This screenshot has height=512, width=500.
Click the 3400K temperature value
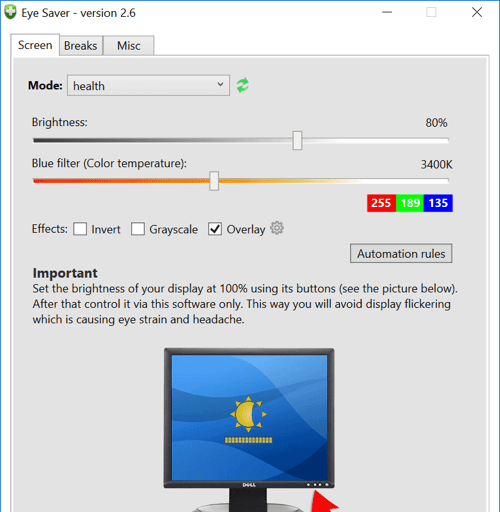coord(436,164)
